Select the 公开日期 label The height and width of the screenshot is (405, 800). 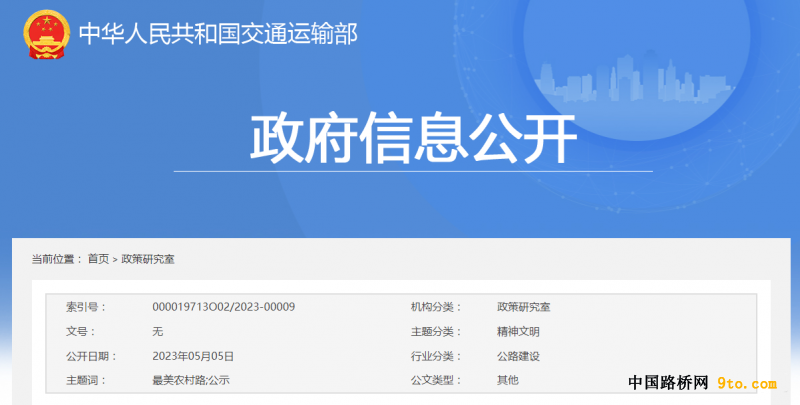91,356
